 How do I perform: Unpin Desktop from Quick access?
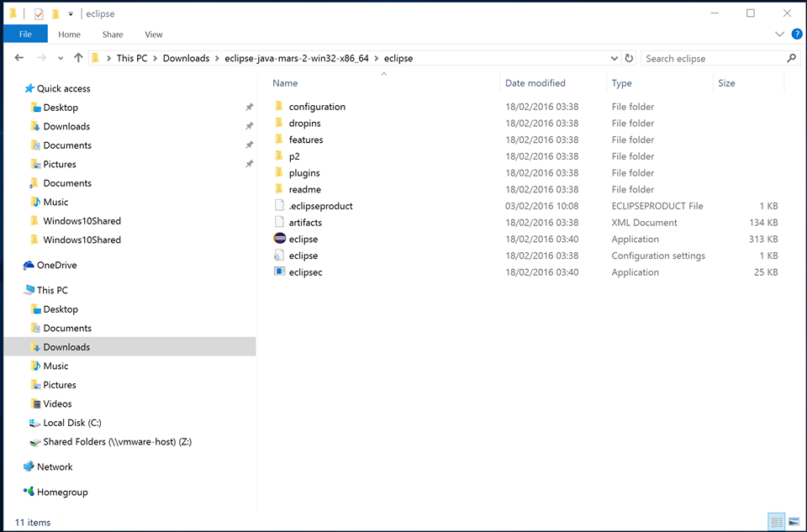(249, 108)
